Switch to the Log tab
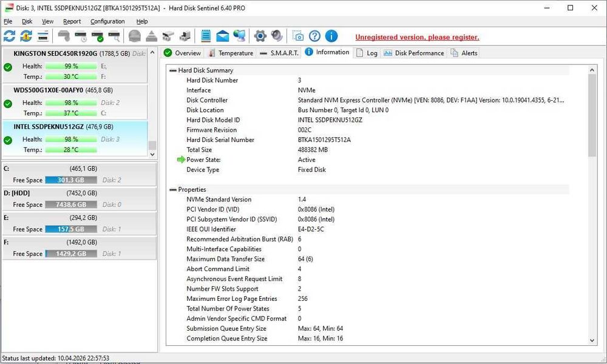 (x=367, y=53)
